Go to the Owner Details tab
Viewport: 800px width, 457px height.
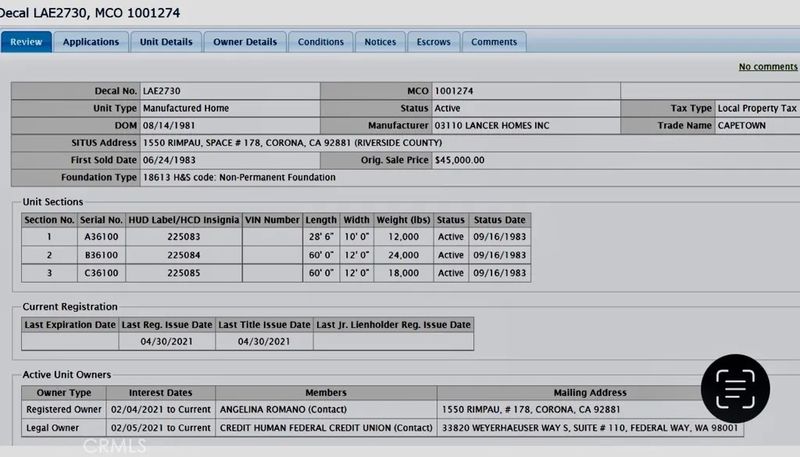[246, 42]
